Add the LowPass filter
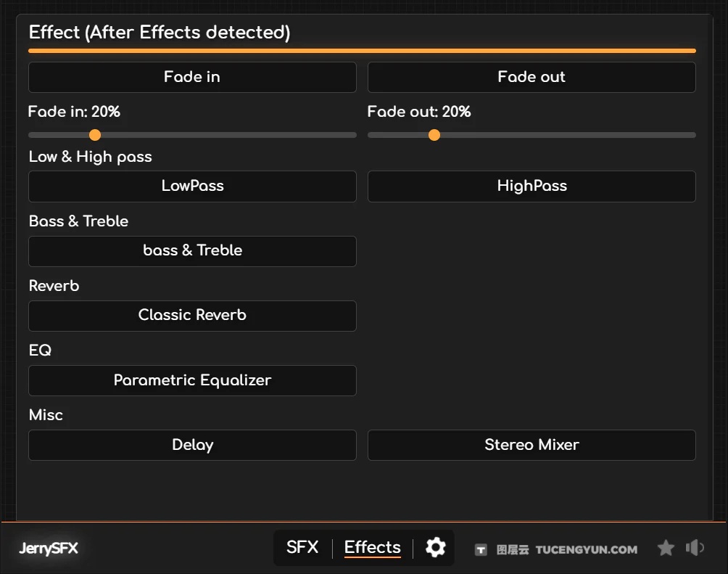728x574 pixels. coord(192,186)
